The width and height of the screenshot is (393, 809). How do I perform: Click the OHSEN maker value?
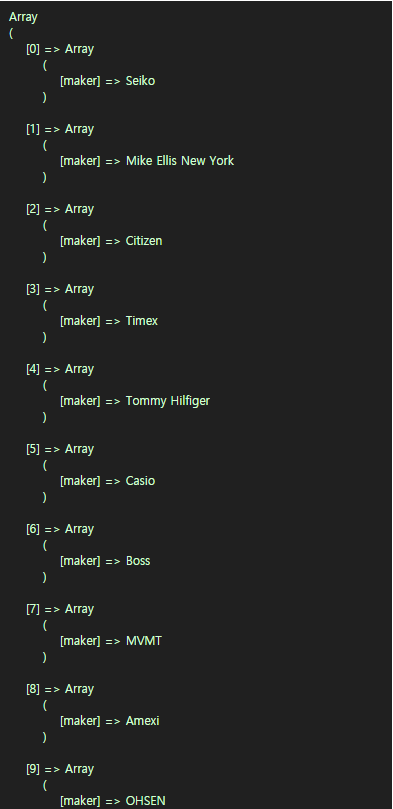tap(146, 801)
